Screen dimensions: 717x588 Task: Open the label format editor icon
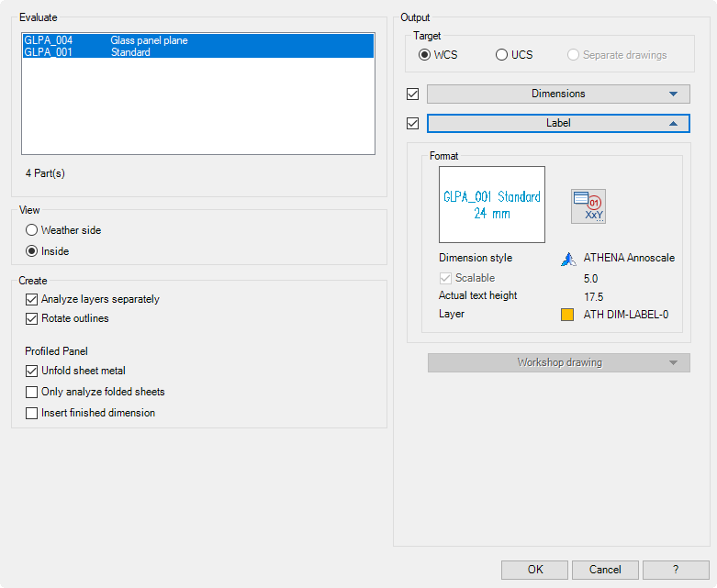pyautogui.click(x=588, y=206)
